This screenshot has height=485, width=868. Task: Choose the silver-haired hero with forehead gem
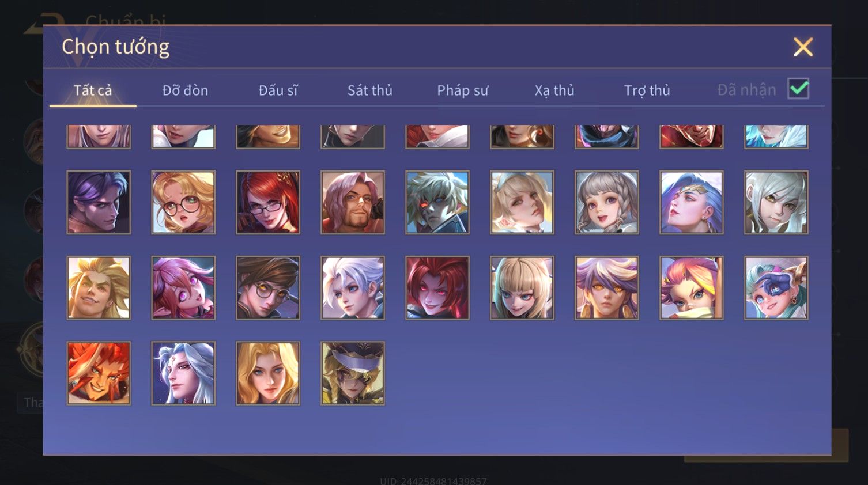[183, 373]
